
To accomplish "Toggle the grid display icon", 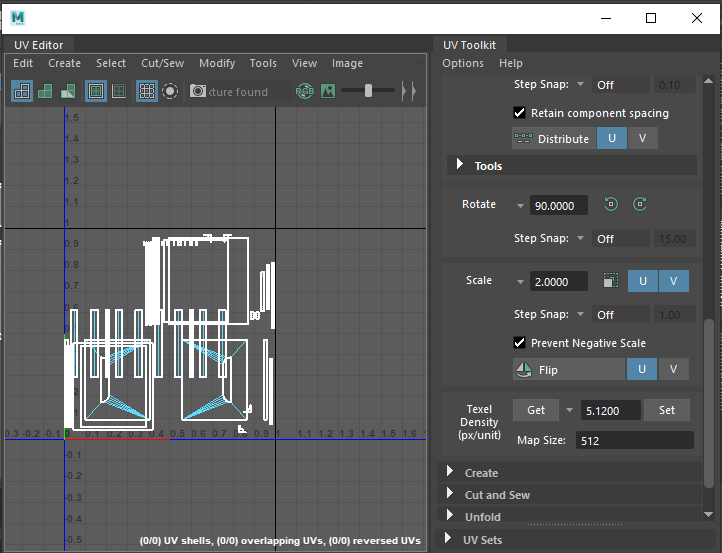I will [x=146, y=91].
